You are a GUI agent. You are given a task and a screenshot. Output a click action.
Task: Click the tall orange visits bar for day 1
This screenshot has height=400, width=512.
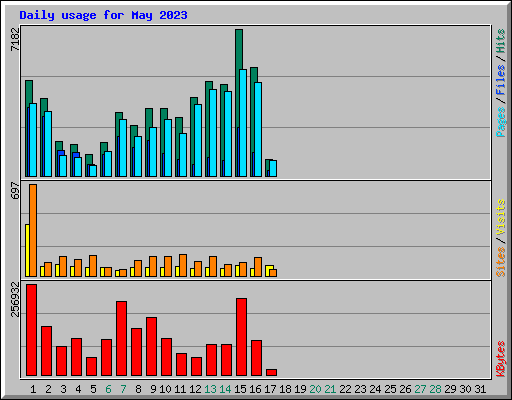point(33,230)
